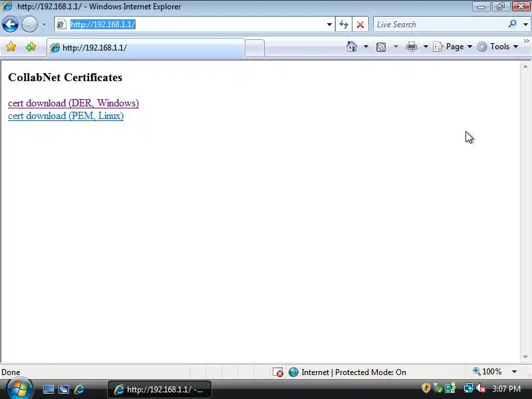Launch Internet Explorer from quick launch
The height and width of the screenshot is (399, 532).
pyautogui.click(x=79, y=389)
